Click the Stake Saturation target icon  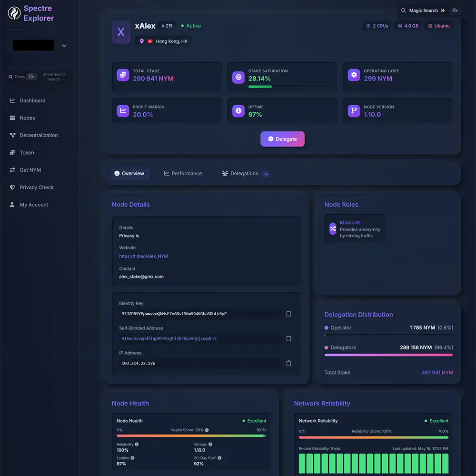[238, 78]
